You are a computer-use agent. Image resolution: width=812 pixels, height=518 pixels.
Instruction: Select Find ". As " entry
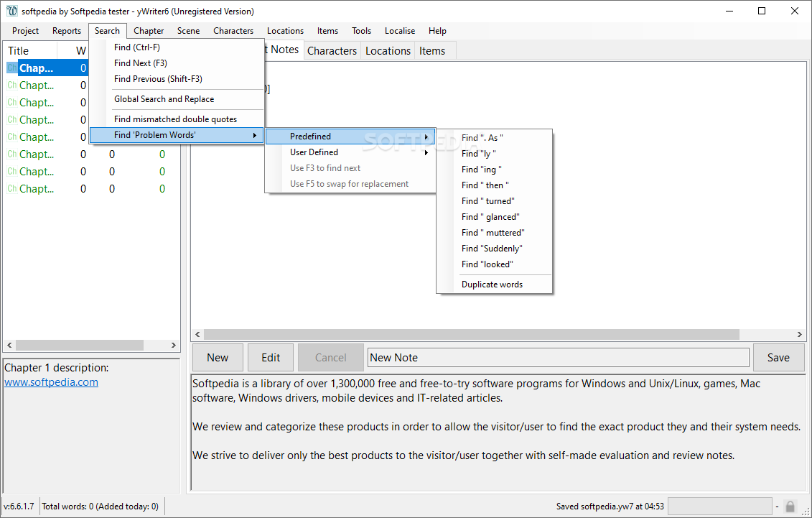point(495,138)
